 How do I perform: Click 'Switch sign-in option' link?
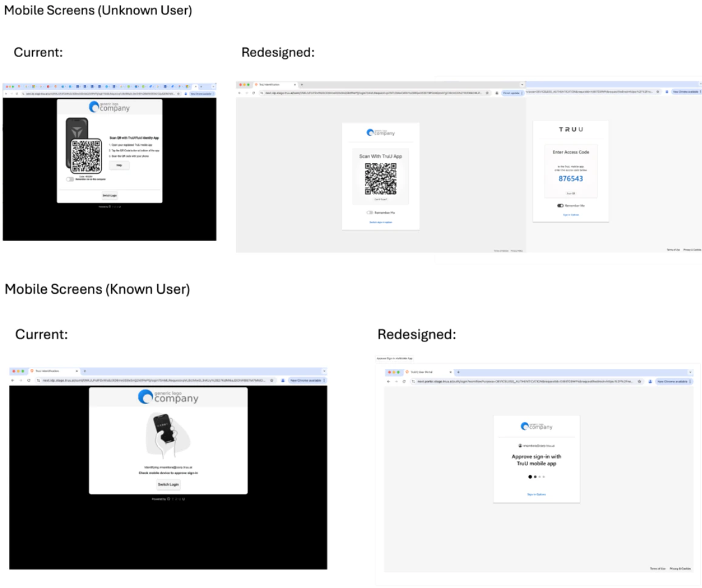(380, 222)
